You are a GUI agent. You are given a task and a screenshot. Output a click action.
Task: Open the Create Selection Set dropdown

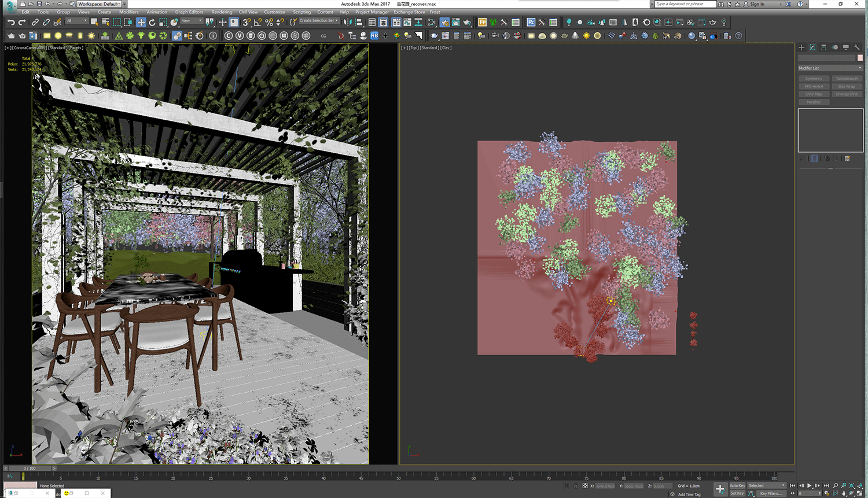[319, 21]
